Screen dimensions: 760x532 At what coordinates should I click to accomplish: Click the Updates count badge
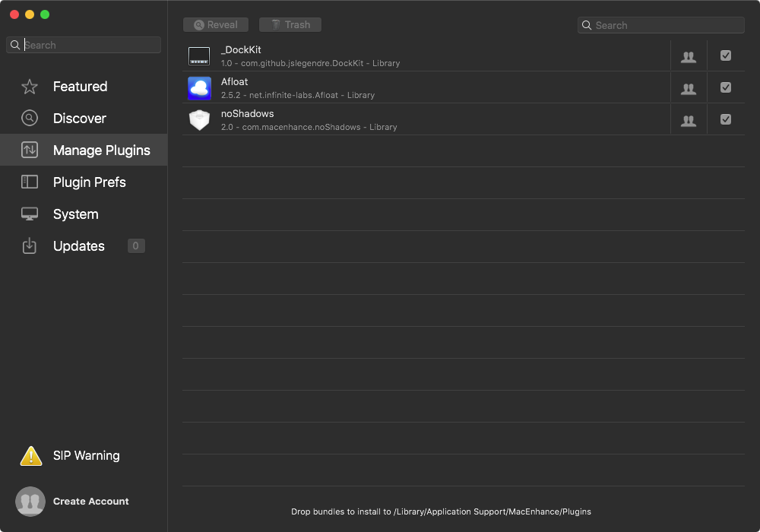(x=136, y=246)
